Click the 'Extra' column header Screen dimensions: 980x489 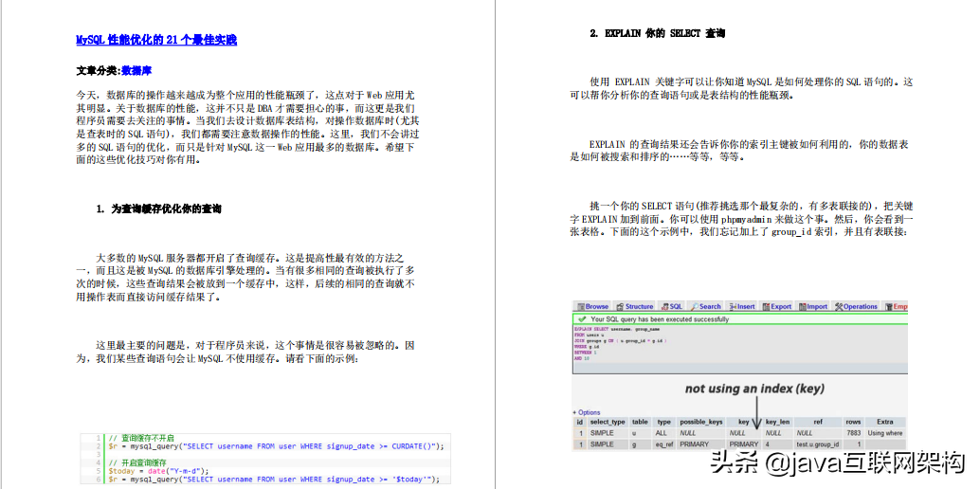(885, 422)
